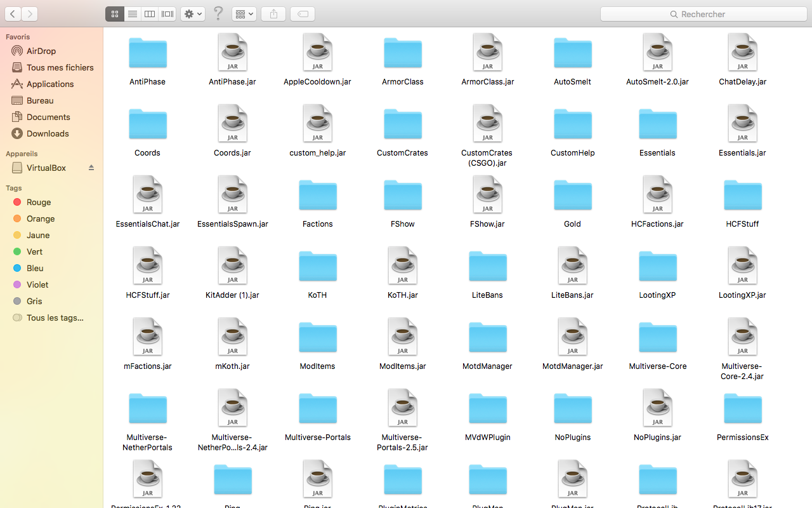
Task: Select the HCFStuff folder
Action: click(x=743, y=196)
